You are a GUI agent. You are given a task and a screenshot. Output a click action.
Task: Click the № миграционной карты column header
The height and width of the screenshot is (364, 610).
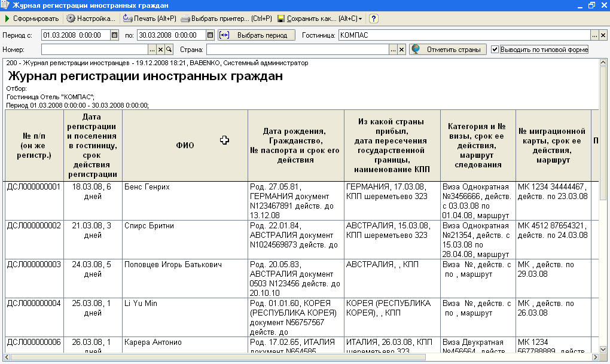click(553, 145)
